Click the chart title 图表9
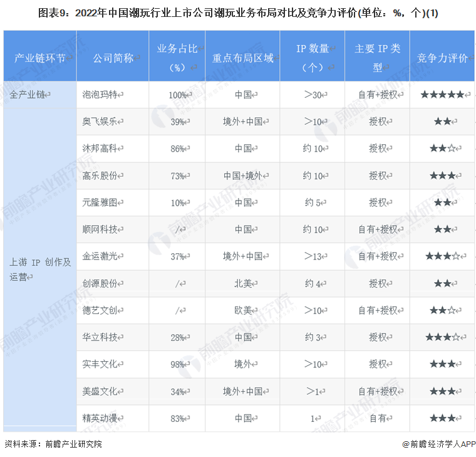Screen dimensions: 476x457 (238, 13)
